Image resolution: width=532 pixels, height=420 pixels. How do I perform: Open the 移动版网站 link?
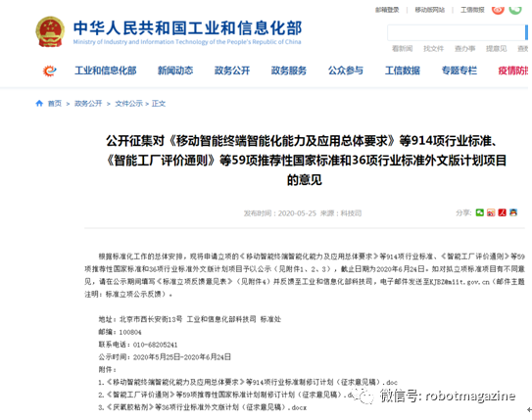[429, 10]
